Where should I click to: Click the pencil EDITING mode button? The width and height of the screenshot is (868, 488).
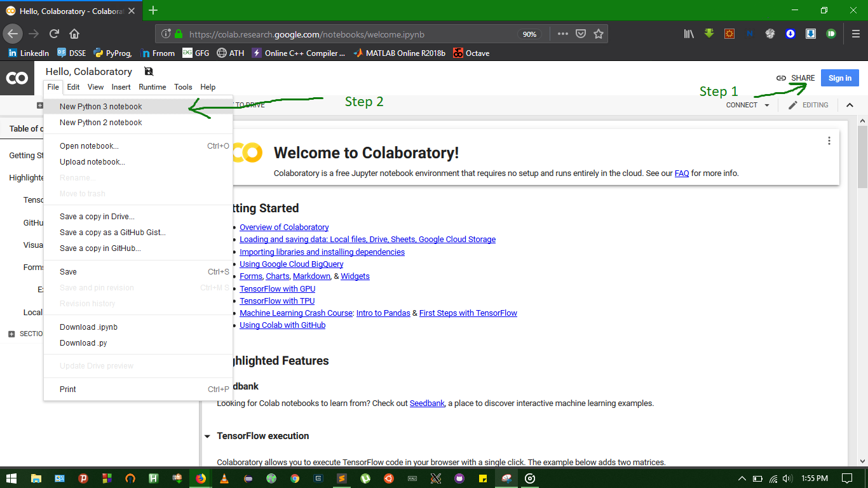coord(808,105)
